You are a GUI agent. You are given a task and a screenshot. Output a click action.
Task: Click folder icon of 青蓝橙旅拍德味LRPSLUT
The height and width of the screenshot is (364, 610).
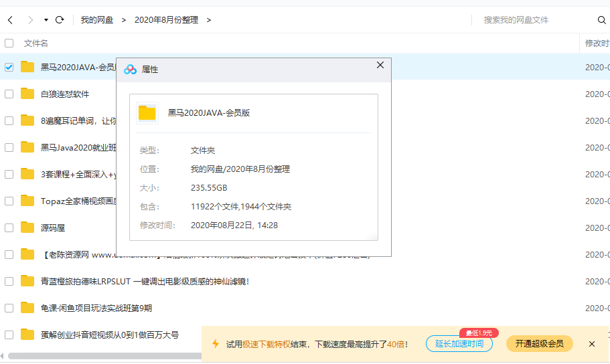click(x=27, y=281)
